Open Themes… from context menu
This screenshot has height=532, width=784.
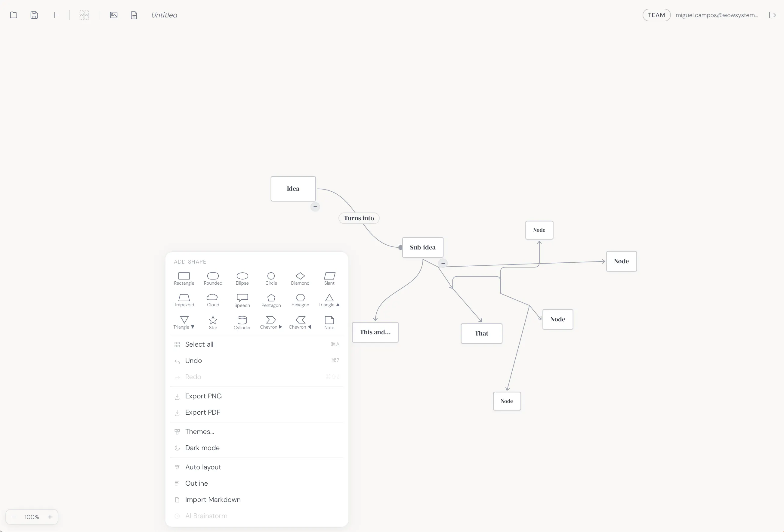point(257,431)
